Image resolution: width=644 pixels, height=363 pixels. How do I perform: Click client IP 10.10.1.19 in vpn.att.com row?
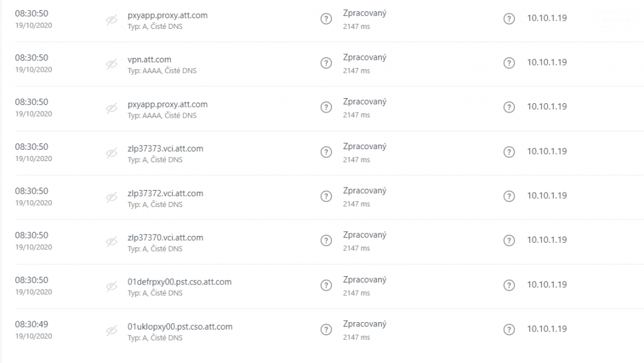[547, 62]
